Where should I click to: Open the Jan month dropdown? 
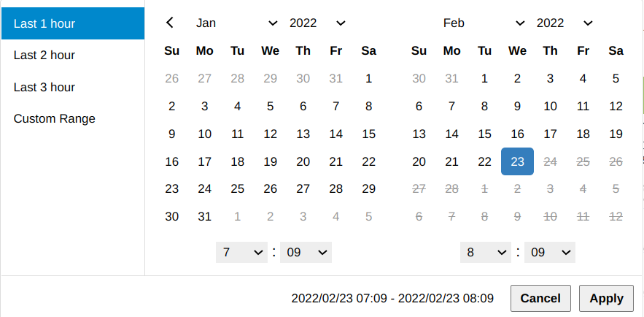point(236,23)
